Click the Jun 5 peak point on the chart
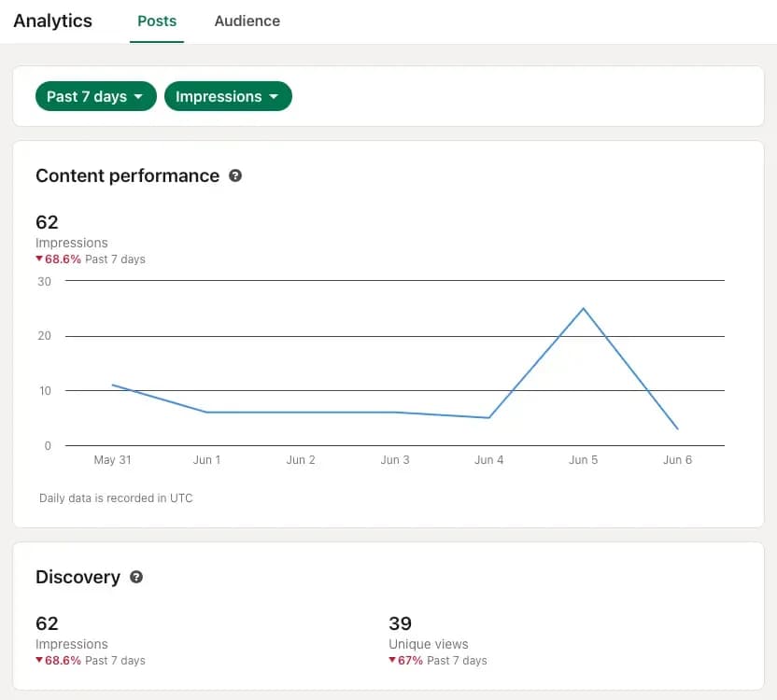Screen dimensions: 777x700 point(584,309)
